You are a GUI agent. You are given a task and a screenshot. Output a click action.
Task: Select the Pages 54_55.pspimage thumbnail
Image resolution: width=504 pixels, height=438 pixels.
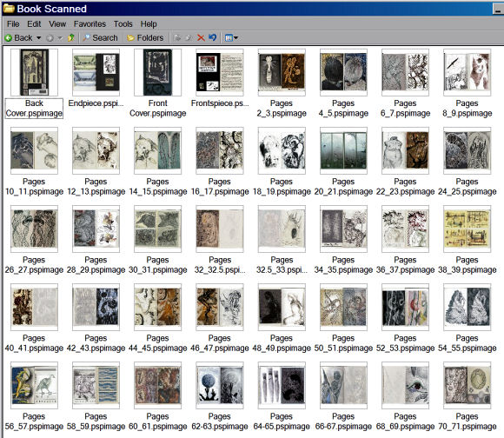coord(467,308)
